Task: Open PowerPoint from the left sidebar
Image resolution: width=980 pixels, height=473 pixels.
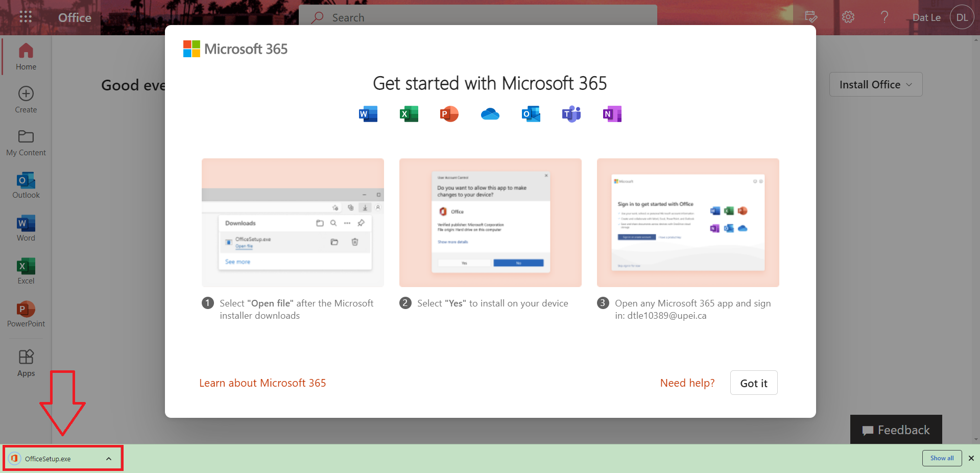Action: 25,313
